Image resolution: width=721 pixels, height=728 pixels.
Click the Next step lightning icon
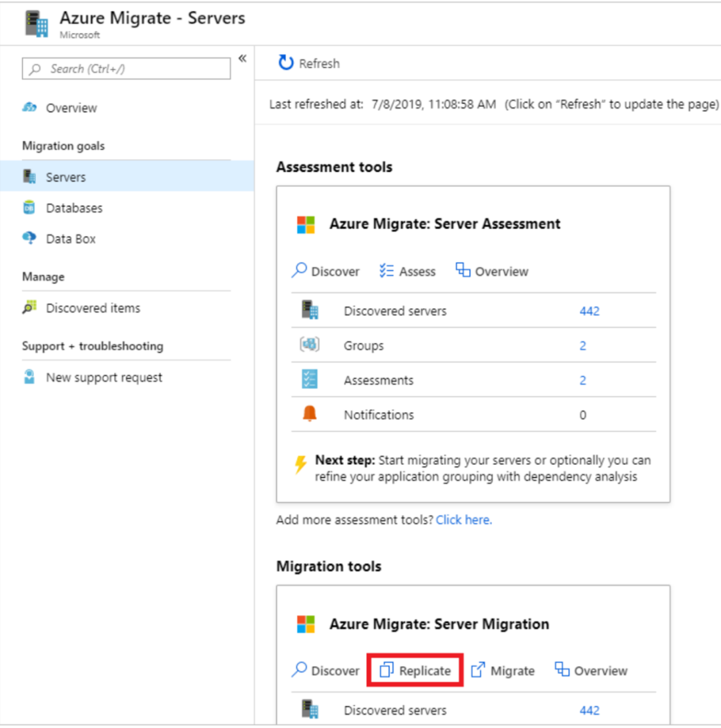[300, 464]
